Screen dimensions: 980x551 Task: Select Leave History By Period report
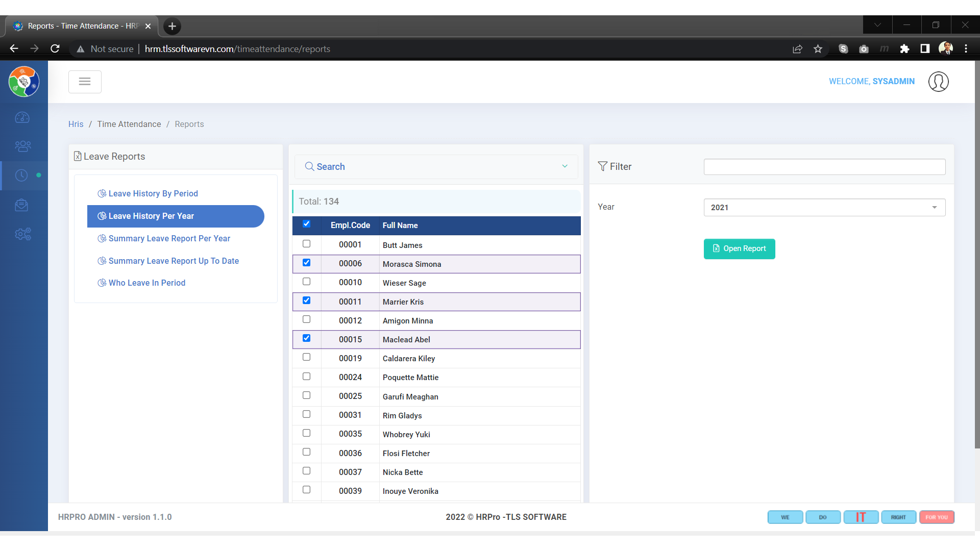point(153,193)
